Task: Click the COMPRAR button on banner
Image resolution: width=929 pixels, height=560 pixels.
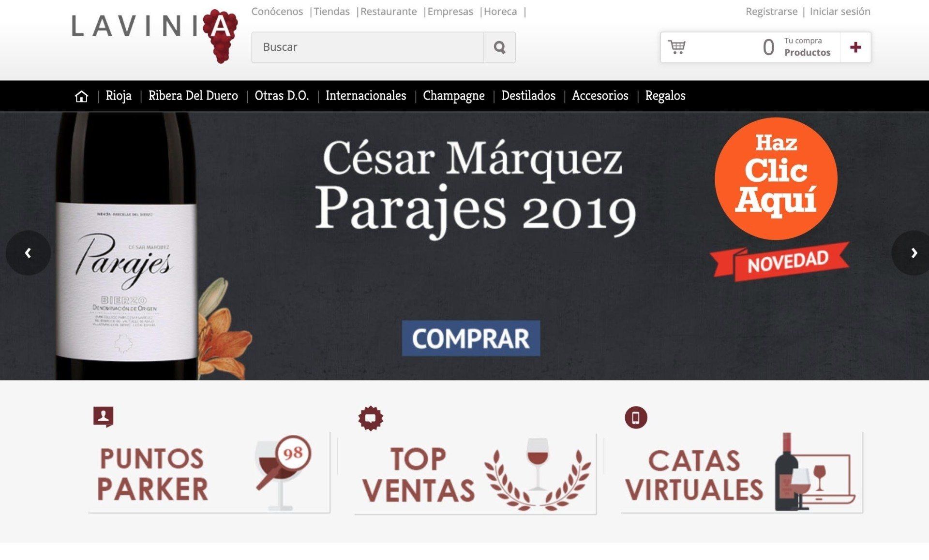Action: 471,339
